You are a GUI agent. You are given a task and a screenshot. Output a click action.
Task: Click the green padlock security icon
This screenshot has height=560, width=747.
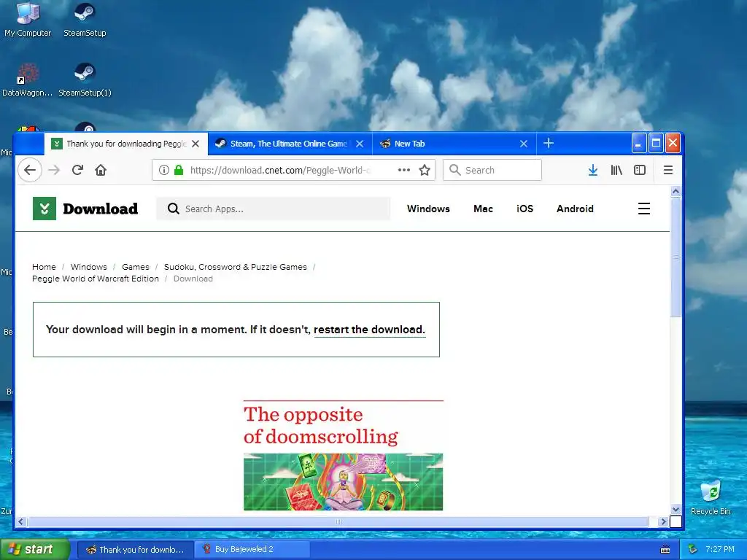coord(179,170)
